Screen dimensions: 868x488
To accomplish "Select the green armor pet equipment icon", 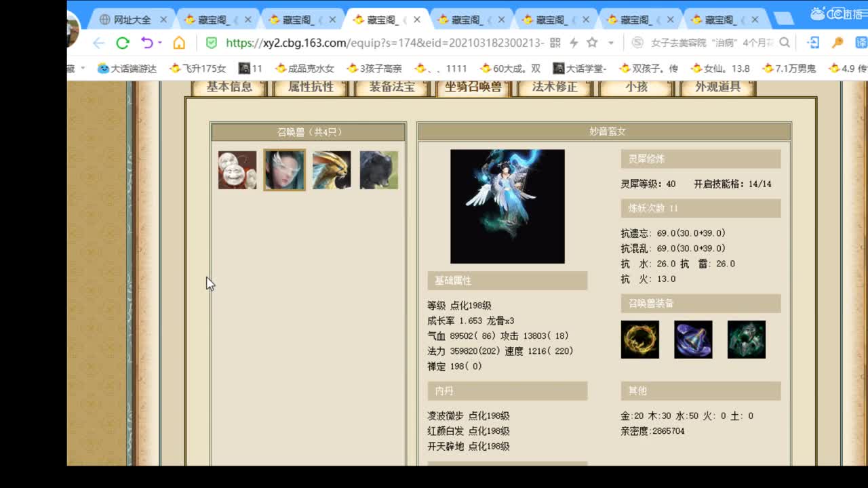I will click(x=747, y=340).
